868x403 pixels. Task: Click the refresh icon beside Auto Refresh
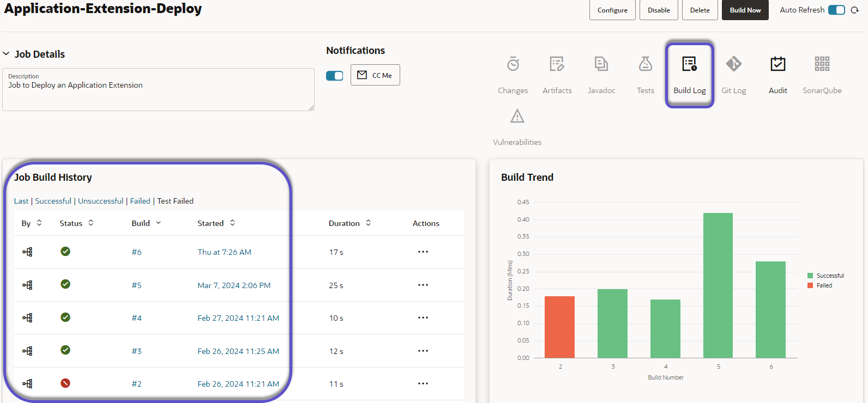855,10
